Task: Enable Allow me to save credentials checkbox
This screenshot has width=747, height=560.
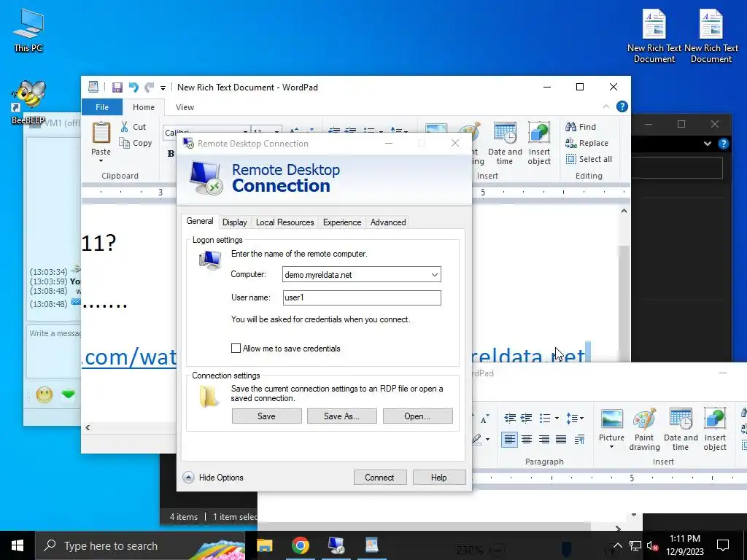Action: click(x=236, y=348)
